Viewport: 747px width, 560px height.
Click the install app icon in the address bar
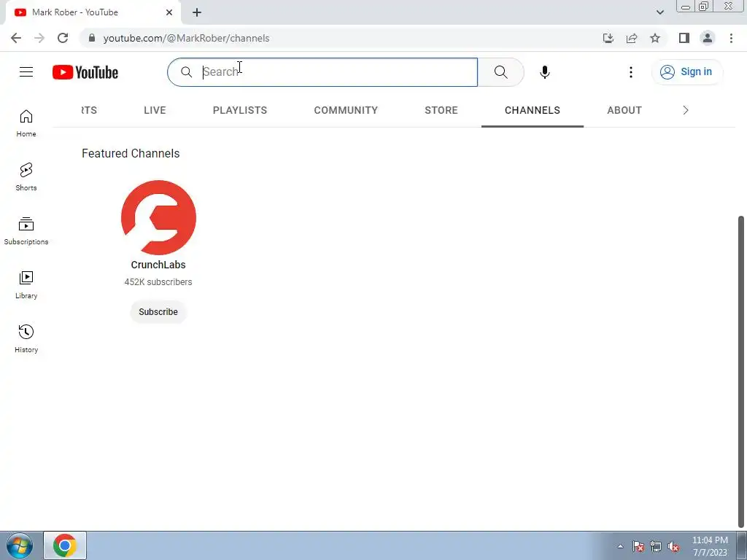point(608,38)
